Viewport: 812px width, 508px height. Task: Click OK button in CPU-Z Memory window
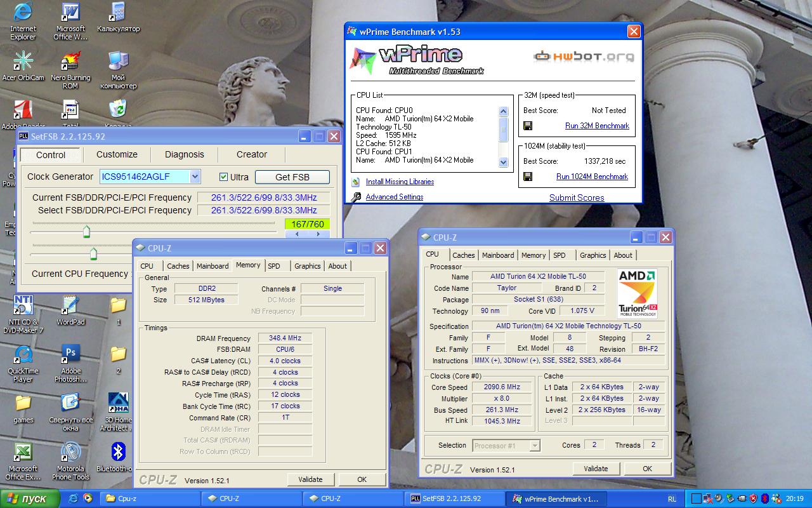(362, 479)
